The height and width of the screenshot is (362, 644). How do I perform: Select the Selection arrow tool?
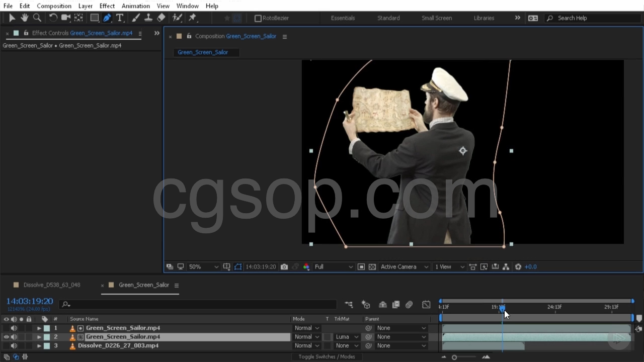tap(12, 18)
